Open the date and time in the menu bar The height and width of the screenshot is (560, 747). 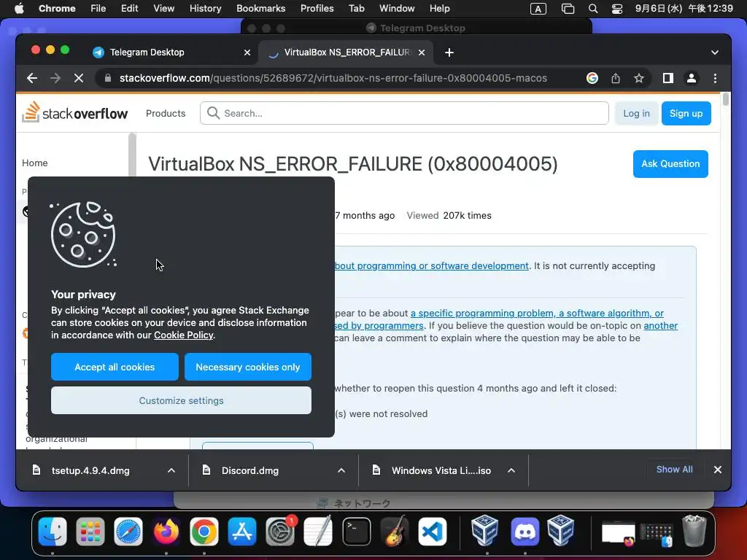click(684, 9)
